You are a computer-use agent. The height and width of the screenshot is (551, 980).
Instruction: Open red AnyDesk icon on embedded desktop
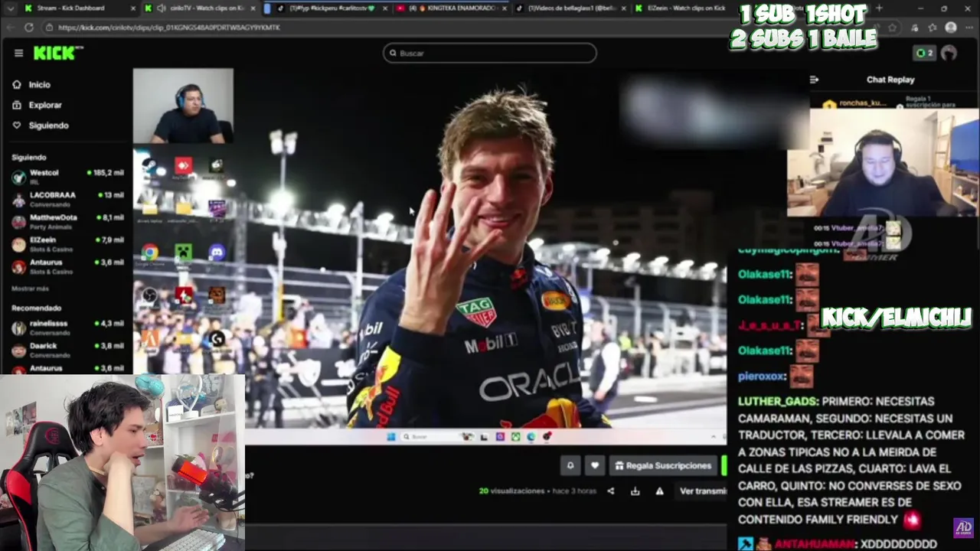point(183,165)
